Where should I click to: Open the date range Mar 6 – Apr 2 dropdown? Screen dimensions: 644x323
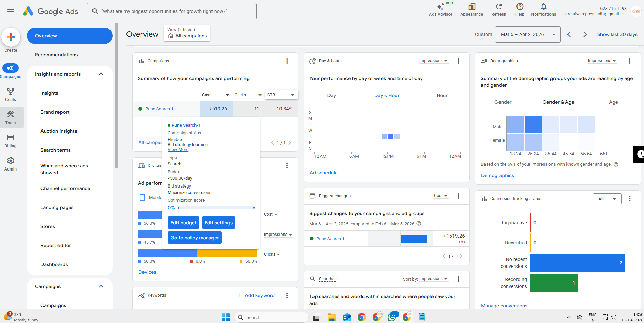[528, 34]
